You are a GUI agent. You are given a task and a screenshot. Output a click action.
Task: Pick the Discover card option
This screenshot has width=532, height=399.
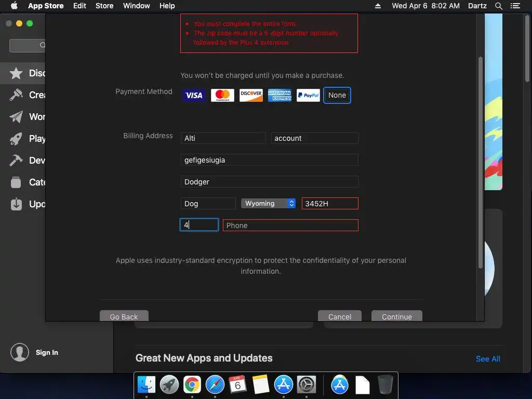click(x=251, y=96)
